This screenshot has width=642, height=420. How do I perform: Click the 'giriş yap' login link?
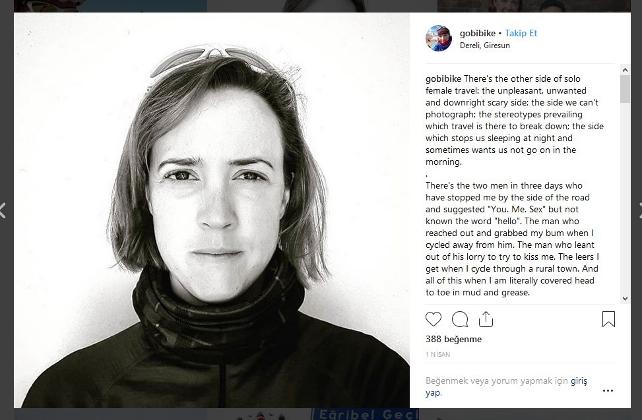pos(578,381)
